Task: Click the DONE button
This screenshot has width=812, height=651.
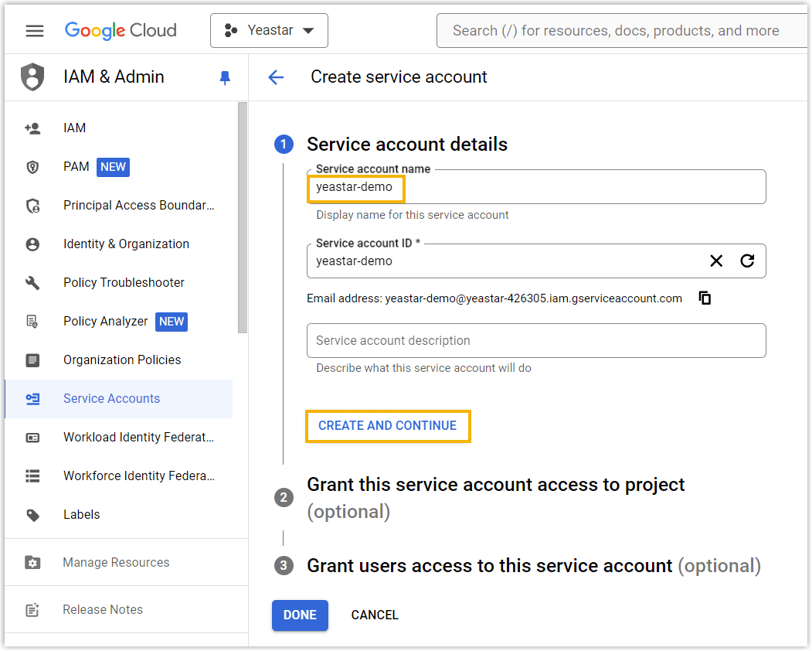Action: (300, 615)
